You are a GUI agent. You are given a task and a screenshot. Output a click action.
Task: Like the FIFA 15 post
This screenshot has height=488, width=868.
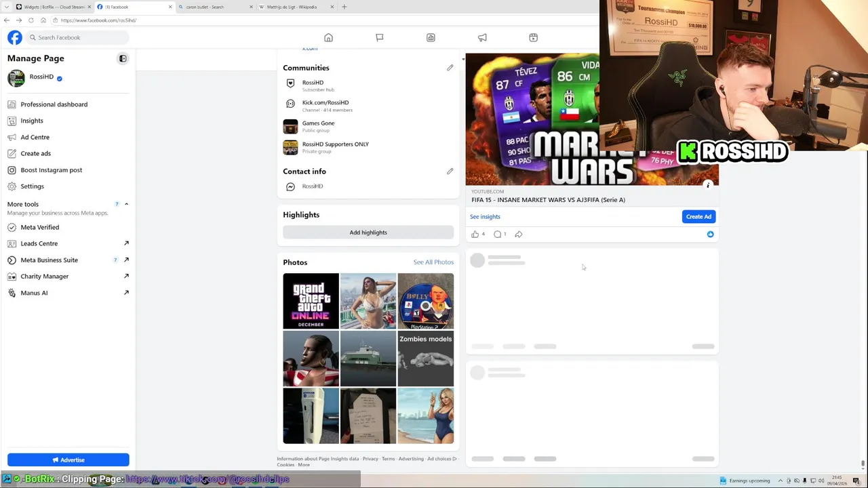tap(475, 235)
